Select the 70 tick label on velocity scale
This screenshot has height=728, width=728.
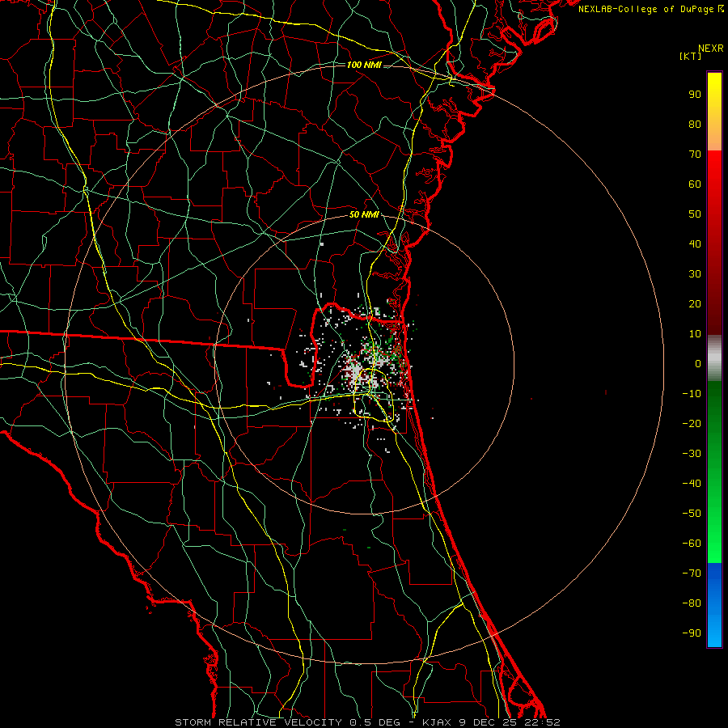click(x=695, y=154)
